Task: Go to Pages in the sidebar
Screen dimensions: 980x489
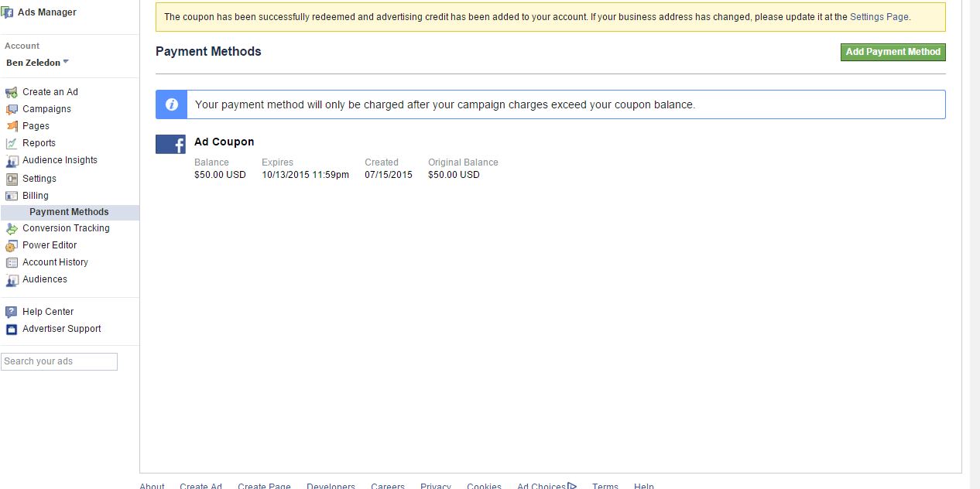Action: (36, 126)
